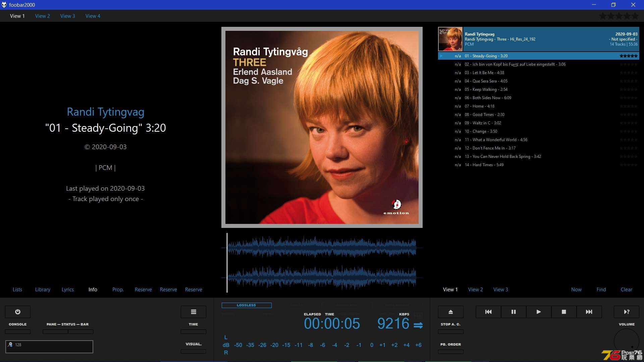Switch to top View 3 tab

[68, 16]
